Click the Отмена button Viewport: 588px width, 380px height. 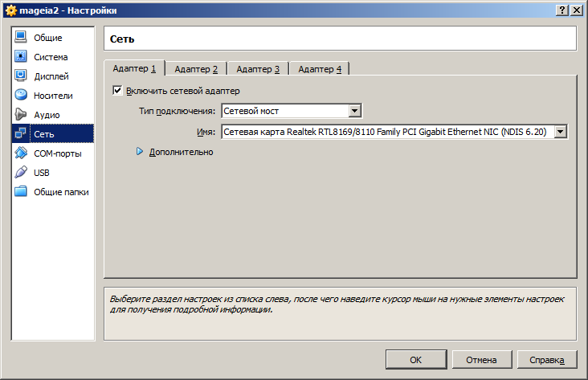tap(481, 359)
